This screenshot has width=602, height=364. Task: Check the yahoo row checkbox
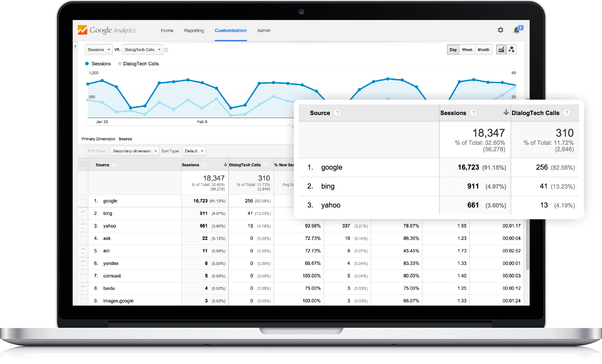83,226
